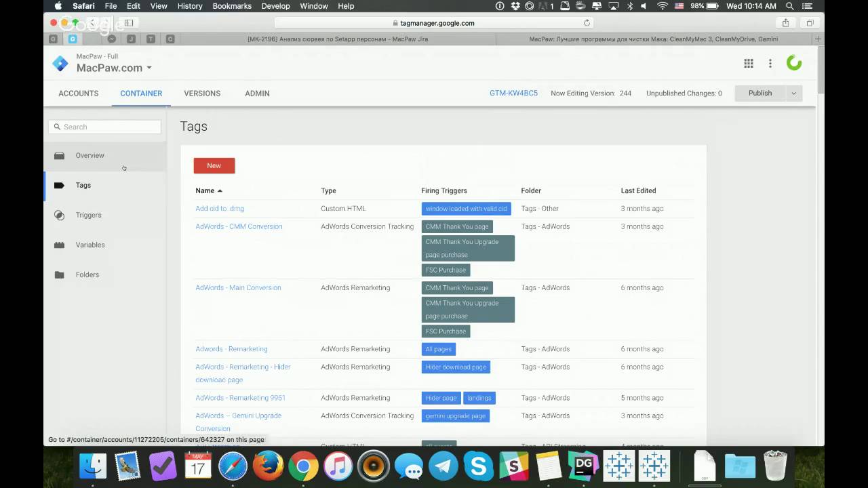This screenshot has height=488, width=868.
Task: Click the Folders sidebar icon
Action: 60,274
